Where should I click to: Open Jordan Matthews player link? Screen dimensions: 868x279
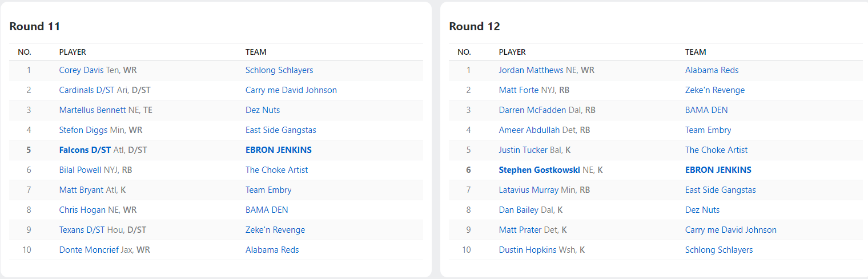pyautogui.click(x=531, y=70)
